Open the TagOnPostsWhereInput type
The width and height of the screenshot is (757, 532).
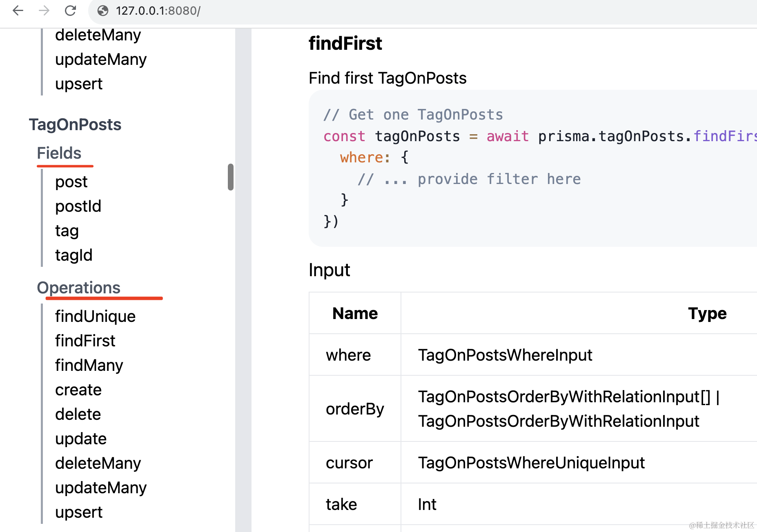[x=505, y=355]
